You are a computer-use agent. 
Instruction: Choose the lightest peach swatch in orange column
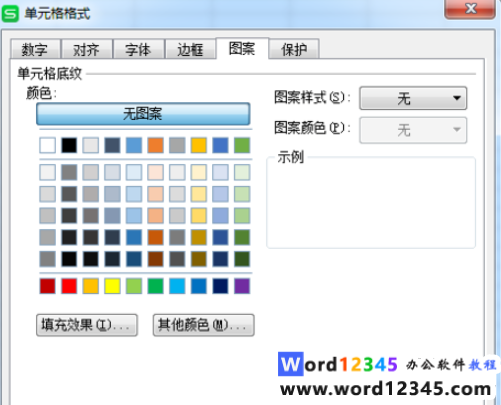156,172
